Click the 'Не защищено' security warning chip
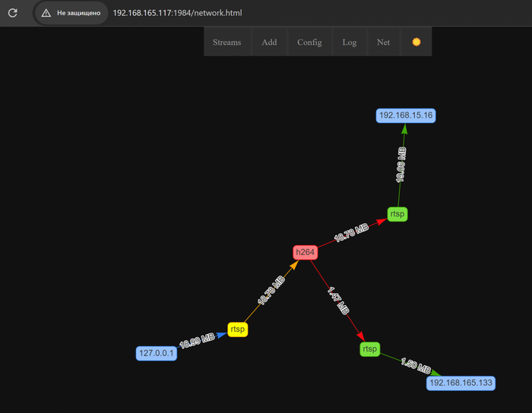Screen dimensions: 532x413 point(71,13)
